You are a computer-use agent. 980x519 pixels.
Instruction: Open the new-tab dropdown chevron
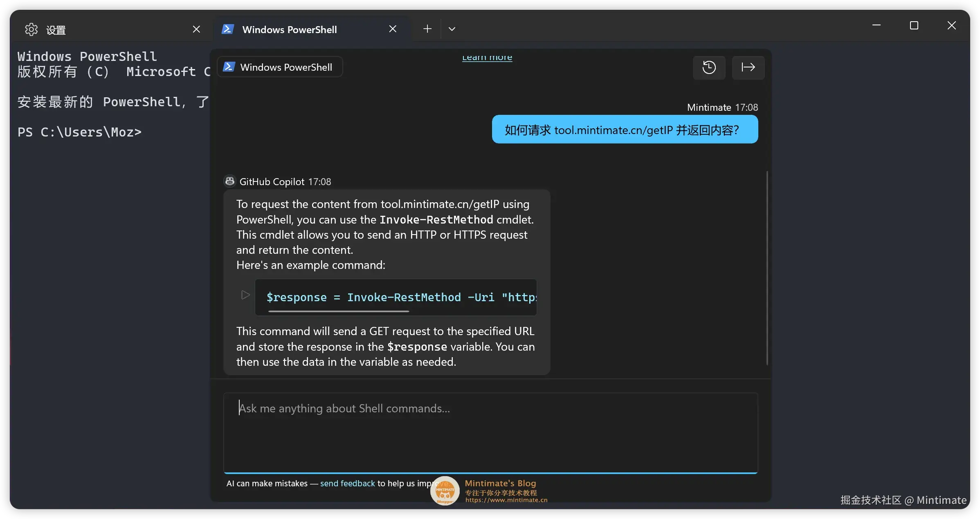click(452, 29)
